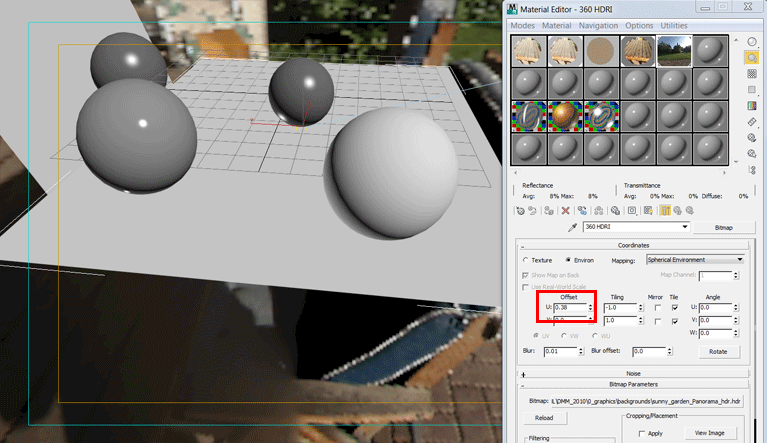767x443 pixels.
Task: Click the Tiling U spinner arrows
Action: [640, 308]
